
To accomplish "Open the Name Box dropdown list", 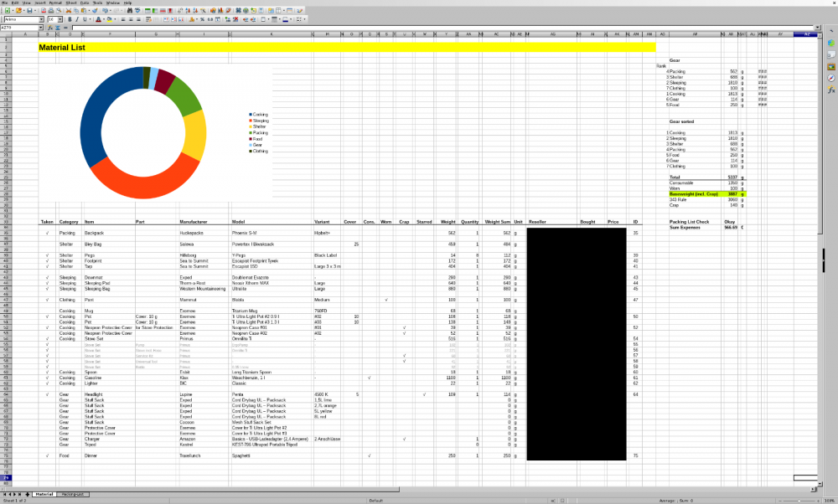I will click(42, 28).
